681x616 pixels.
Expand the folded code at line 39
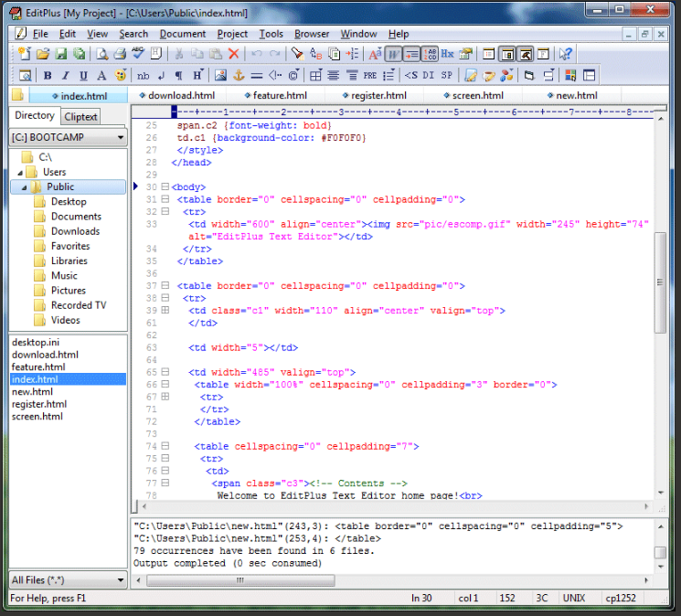[165, 311]
